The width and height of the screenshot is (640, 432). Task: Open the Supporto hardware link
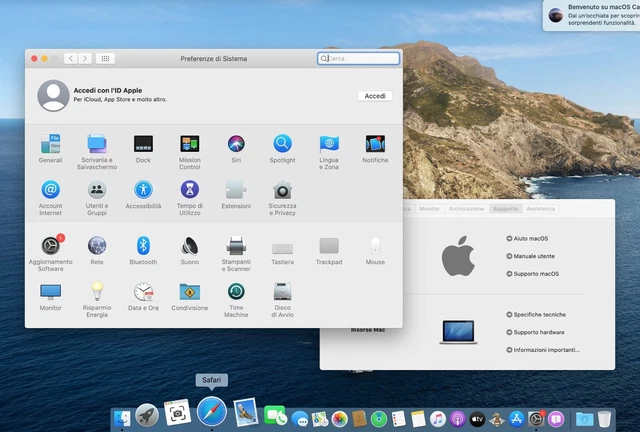[536, 332]
